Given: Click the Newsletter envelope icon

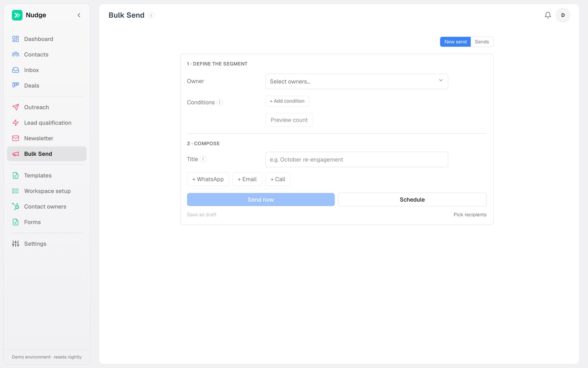Looking at the screenshot, I should 15,138.
